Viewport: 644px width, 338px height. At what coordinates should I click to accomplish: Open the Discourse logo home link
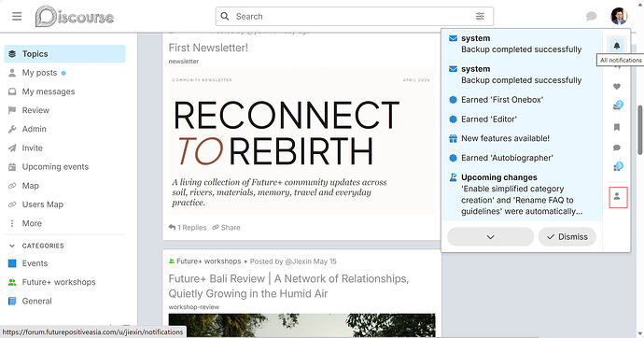point(75,17)
